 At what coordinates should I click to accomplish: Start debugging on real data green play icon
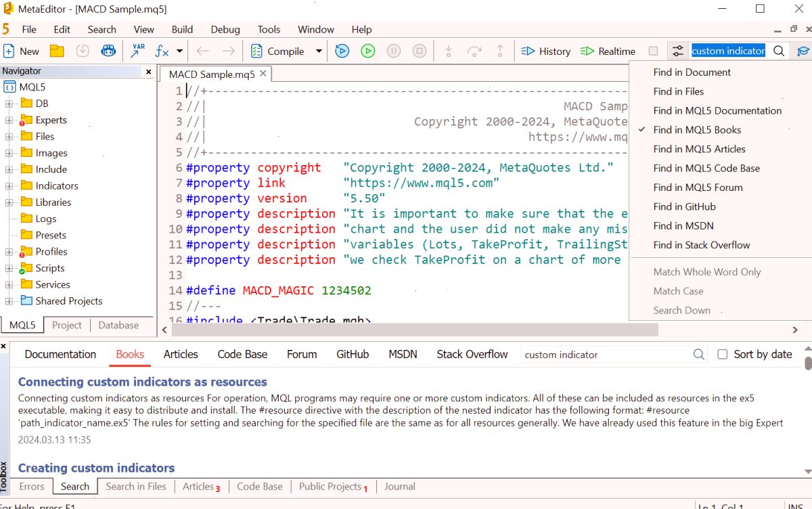point(367,51)
